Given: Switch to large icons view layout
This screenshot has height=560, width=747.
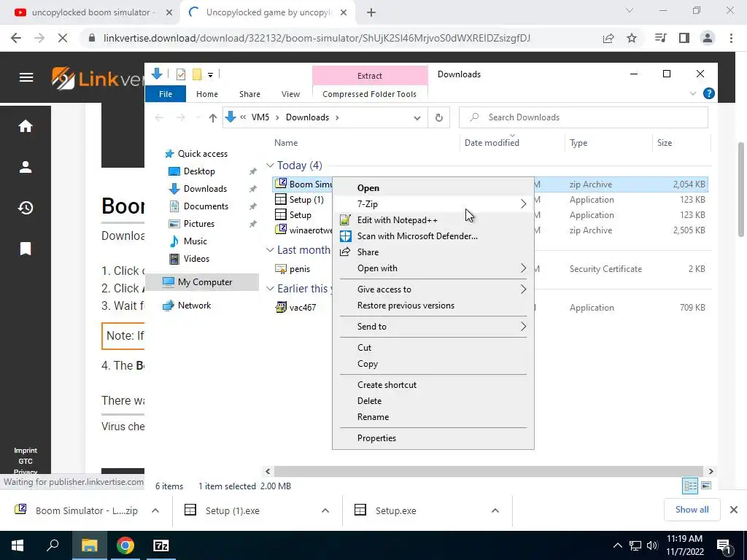Looking at the screenshot, I should [706, 486].
